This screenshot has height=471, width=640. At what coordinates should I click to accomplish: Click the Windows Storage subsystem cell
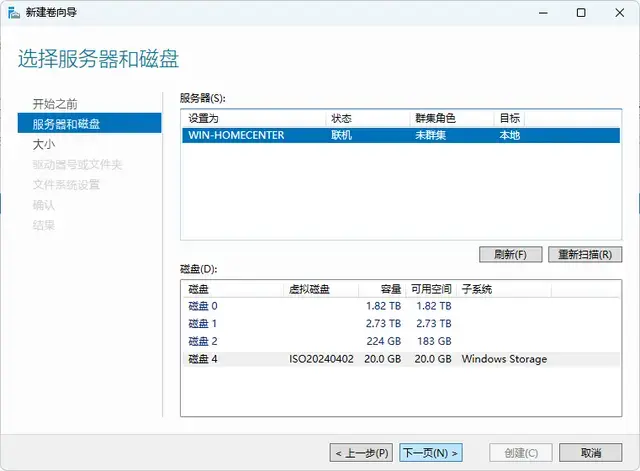(x=504, y=359)
